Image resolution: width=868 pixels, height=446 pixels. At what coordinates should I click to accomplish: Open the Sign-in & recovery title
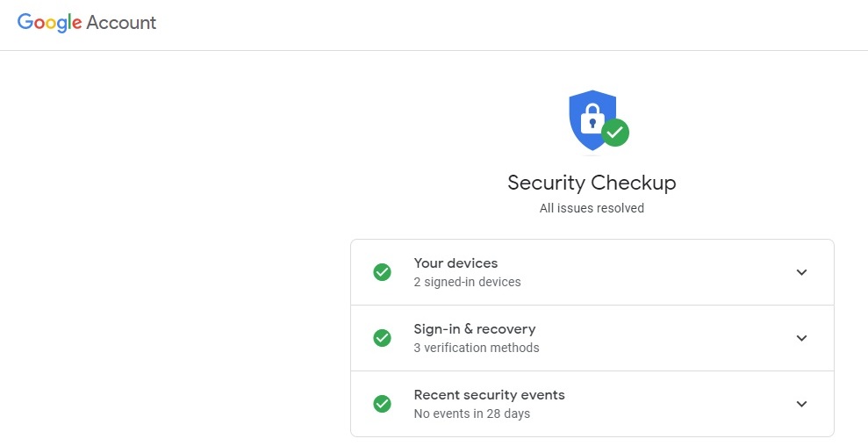[475, 329]
